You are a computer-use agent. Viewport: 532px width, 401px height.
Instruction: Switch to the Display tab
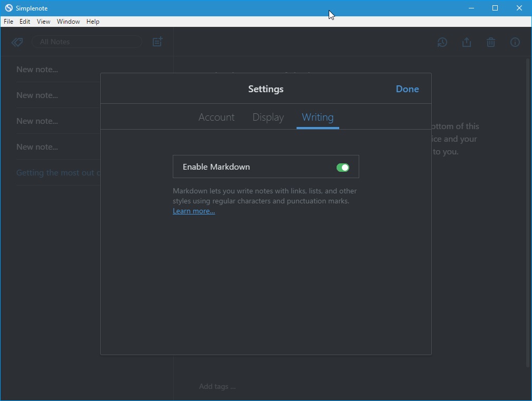tap(268, 117)
